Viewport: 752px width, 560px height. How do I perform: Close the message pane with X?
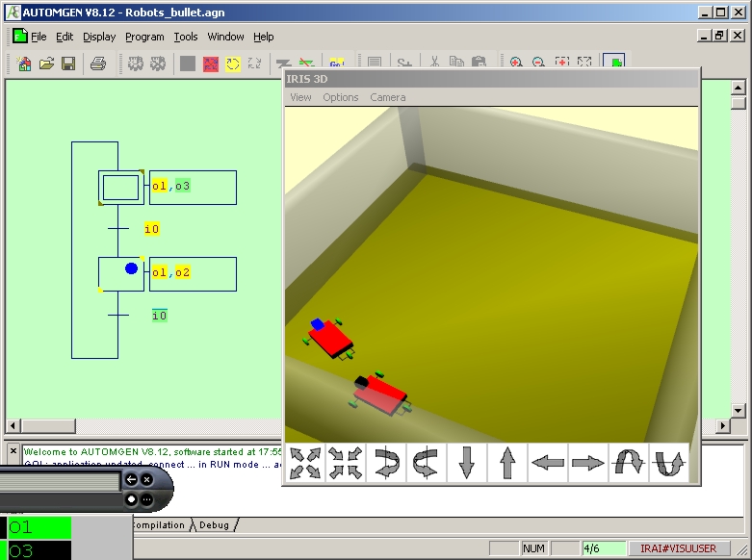point(13,450)
